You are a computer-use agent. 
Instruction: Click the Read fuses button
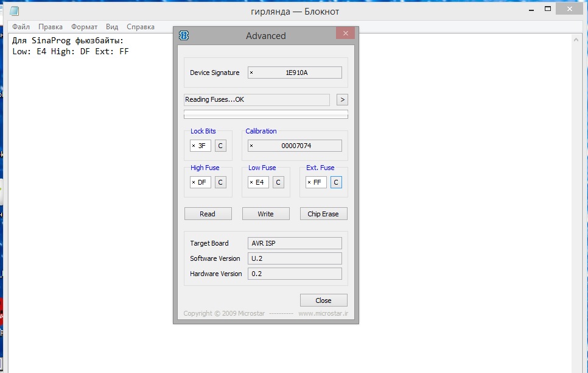pyautogui.click(x=208, y=214)
